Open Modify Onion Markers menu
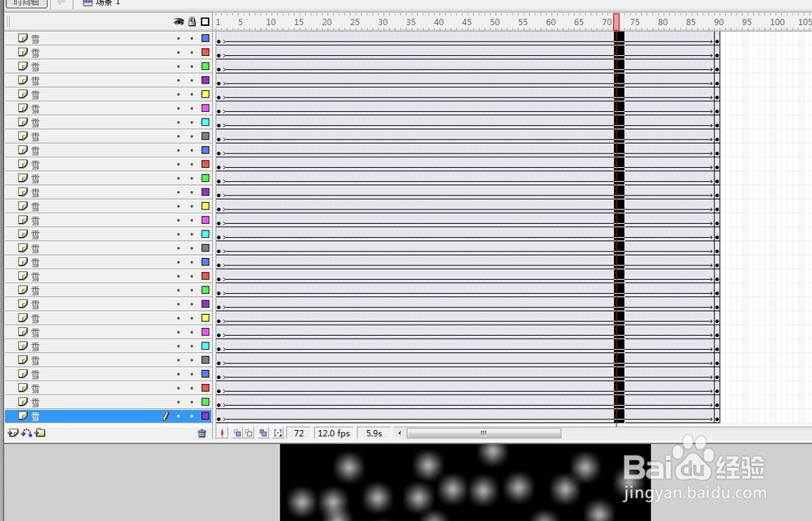Image resolution: width=812 pixels, height=521 pixels. 278,433
